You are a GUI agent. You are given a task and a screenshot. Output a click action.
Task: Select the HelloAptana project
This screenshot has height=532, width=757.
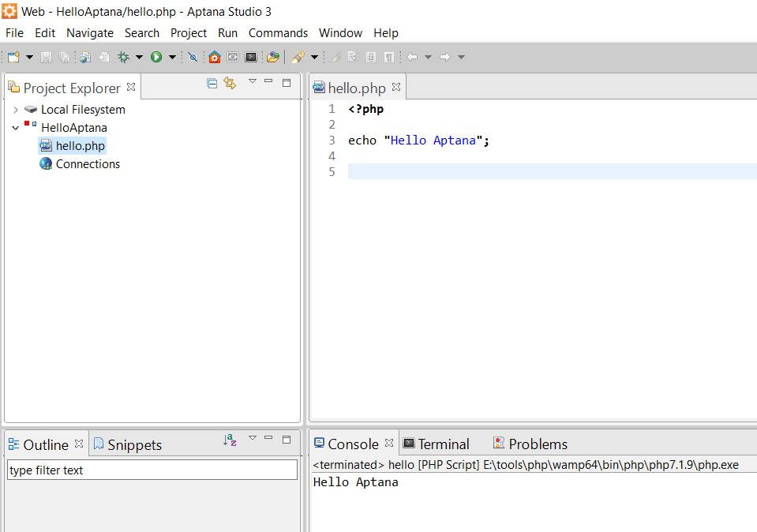pyautogui.click(x=74, y=127)
